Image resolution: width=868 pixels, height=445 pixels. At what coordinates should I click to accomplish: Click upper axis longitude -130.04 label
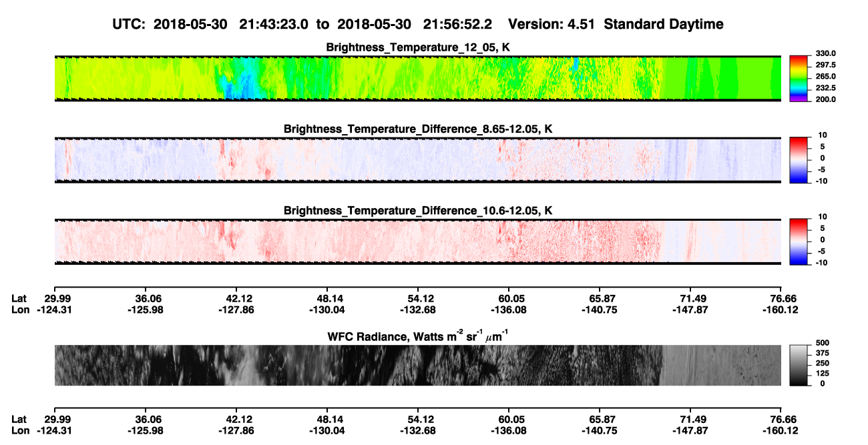tap(327, 310)
